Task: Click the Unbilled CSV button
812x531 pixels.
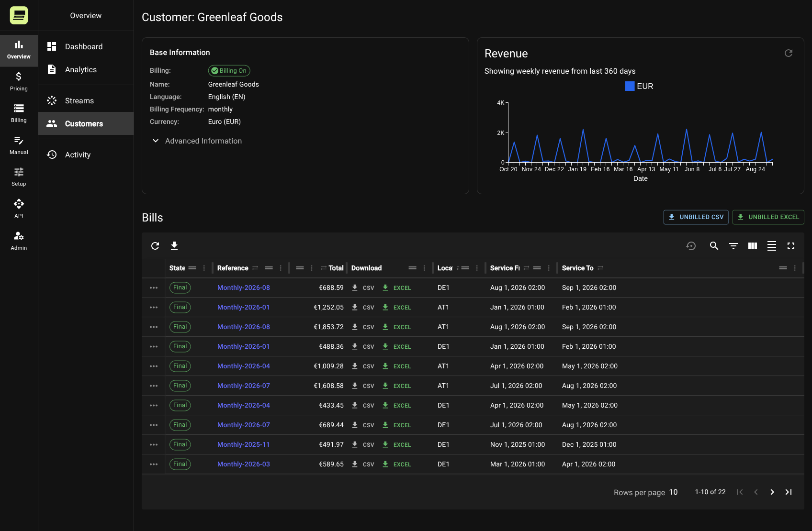Action: click(x=696, y=217)
